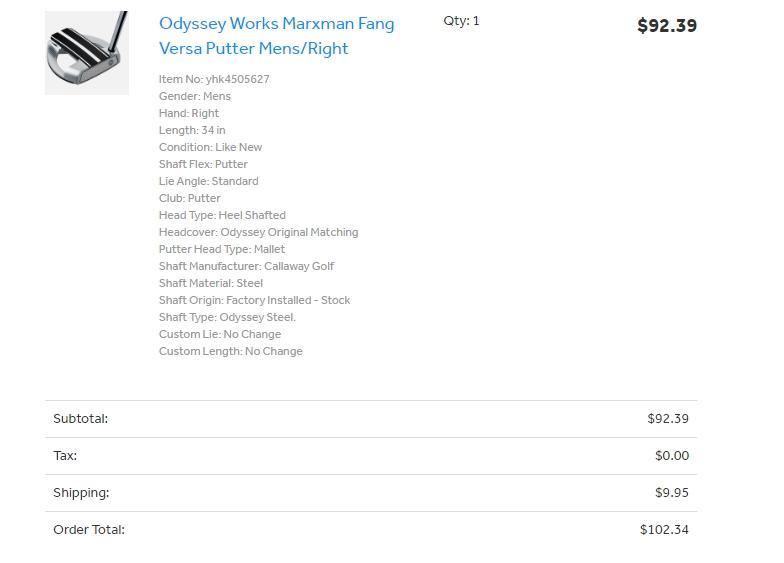The height and width of the screenshot is (563, 784).
Task: Click the Condition: Like New line
Action: 210,147
